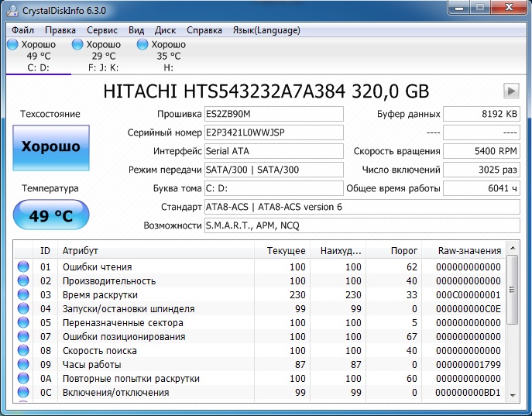Click the attribute list scrollbar thumb
This screenshot has width=532, height=416.
click(513, 290)
